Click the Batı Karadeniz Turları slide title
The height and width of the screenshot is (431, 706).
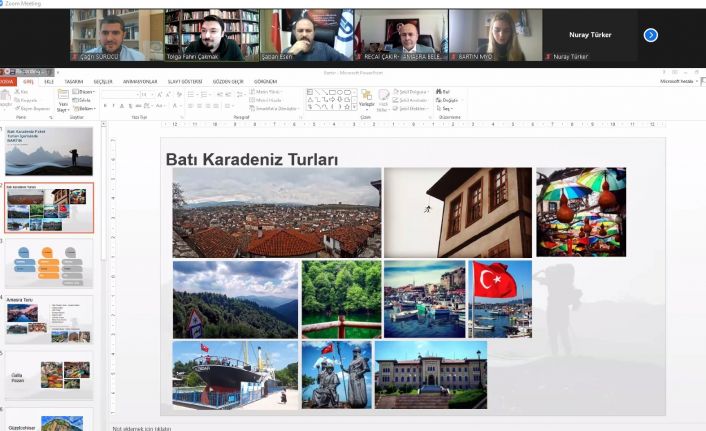pos(252,159)
